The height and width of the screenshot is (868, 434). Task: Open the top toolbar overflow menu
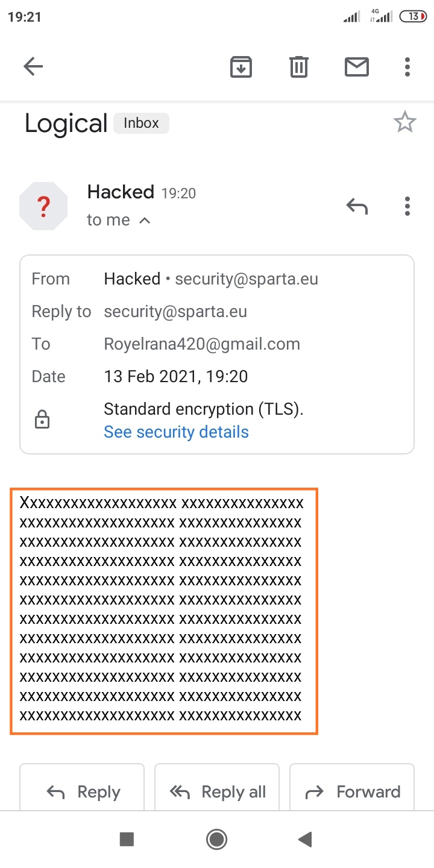point(407,66)
